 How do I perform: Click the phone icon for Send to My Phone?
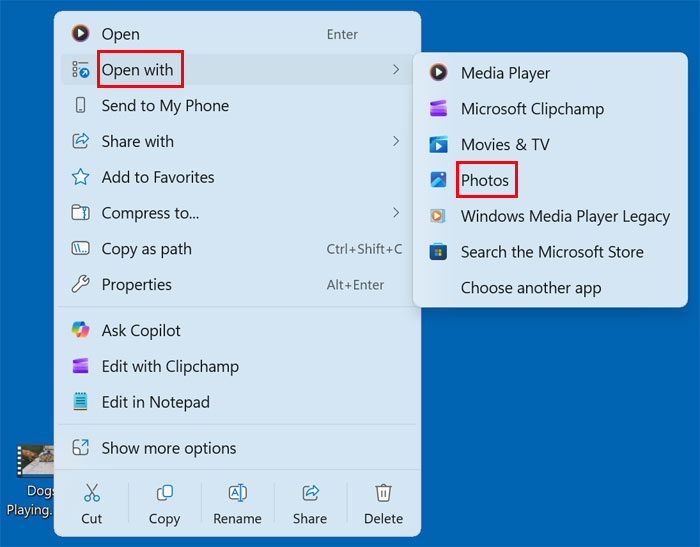click(80, 105)
